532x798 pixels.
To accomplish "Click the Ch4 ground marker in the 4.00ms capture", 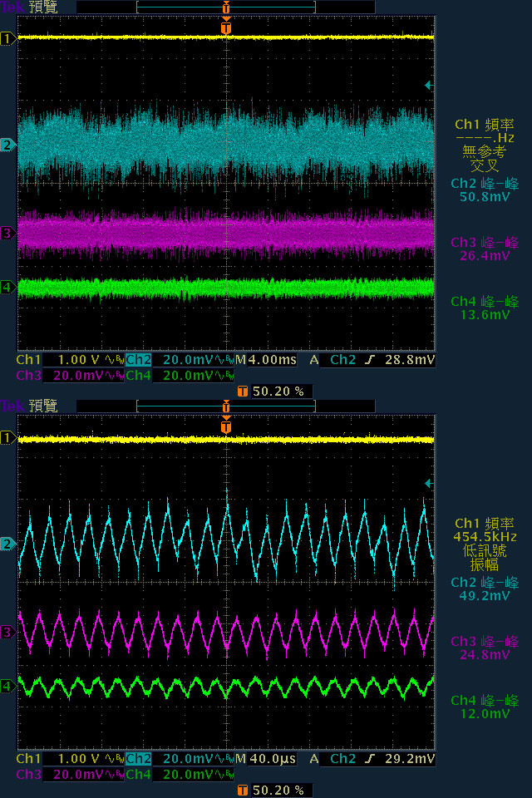I will (7, 287).
